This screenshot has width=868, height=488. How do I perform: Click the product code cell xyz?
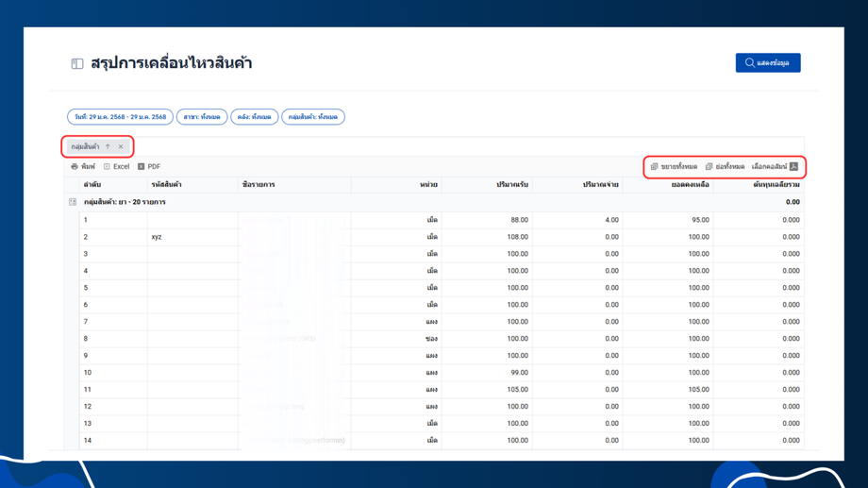(157, 237)
